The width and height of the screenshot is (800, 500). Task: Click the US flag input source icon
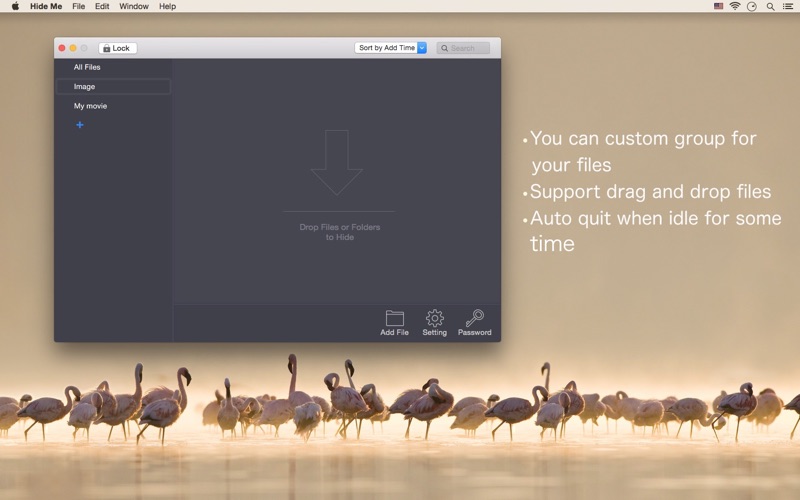(x=718, y=6)
